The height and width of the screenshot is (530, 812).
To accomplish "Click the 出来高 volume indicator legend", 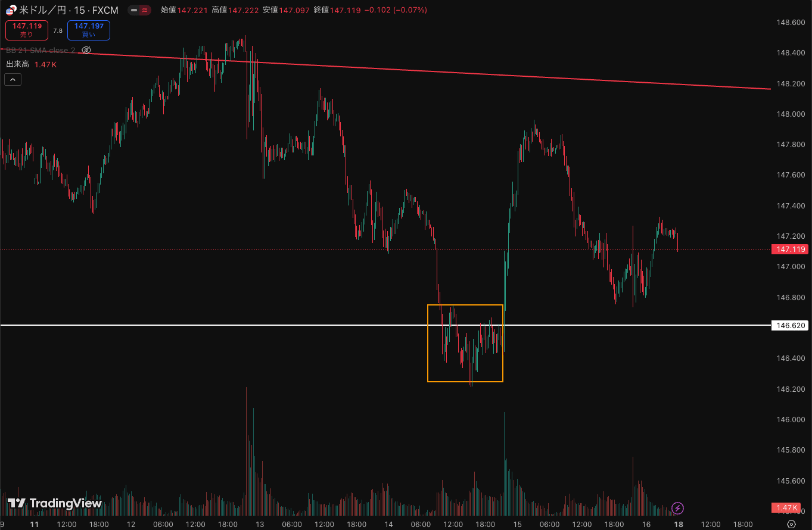I will [x=18, y=64].
